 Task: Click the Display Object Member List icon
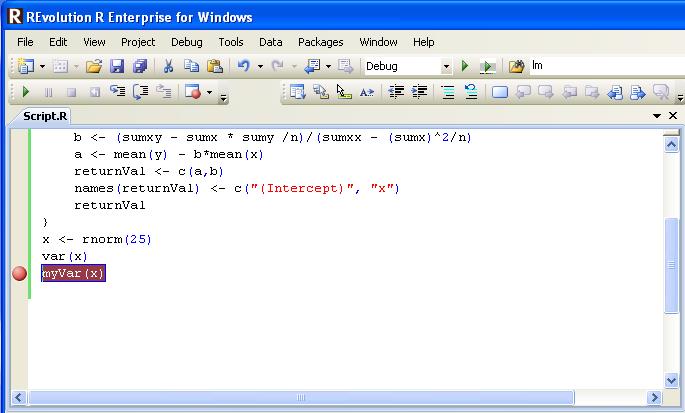pos(298,92)
